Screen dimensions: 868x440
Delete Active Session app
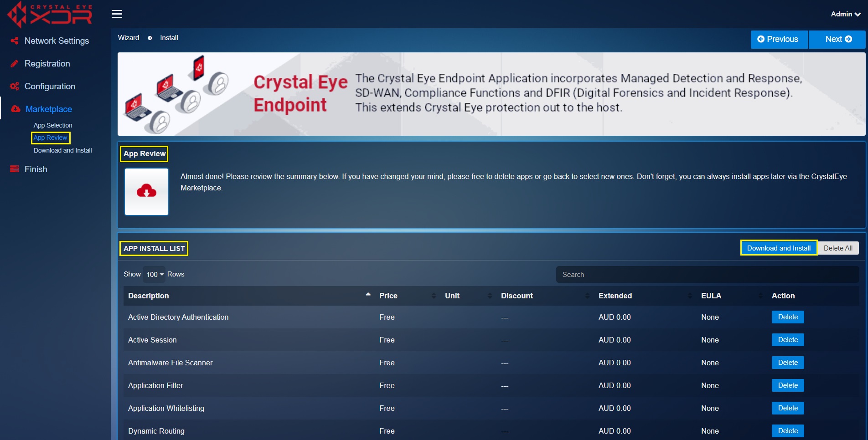[x=787, y=340]
